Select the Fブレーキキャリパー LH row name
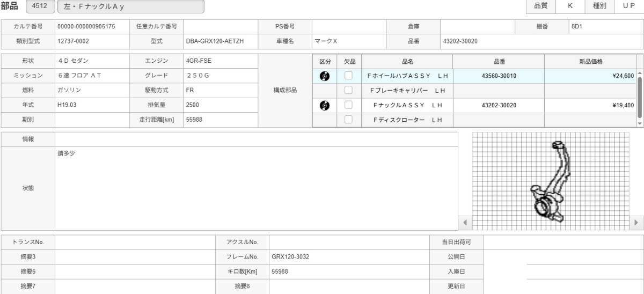644x294 pixels. pyautogui.click(x=407, y=91)
